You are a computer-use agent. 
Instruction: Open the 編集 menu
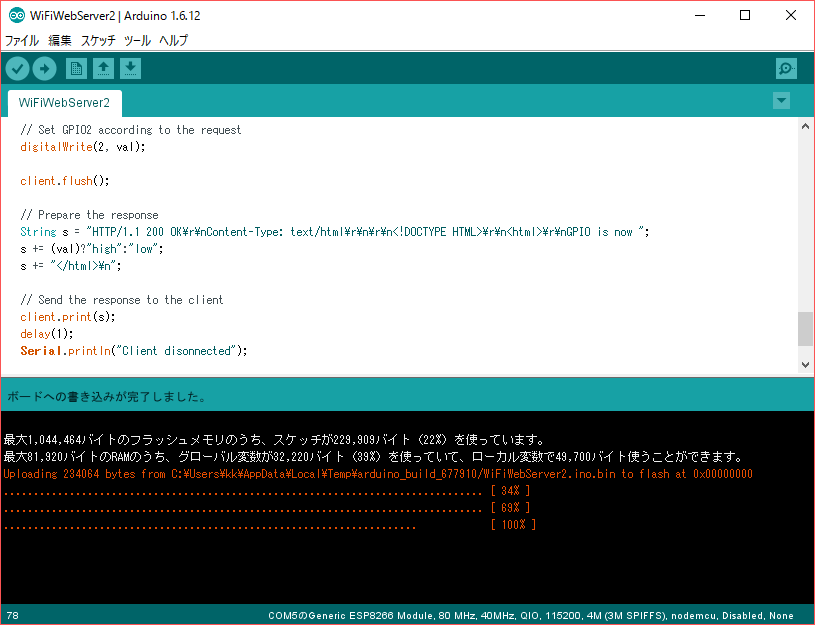tap(60, 41)
